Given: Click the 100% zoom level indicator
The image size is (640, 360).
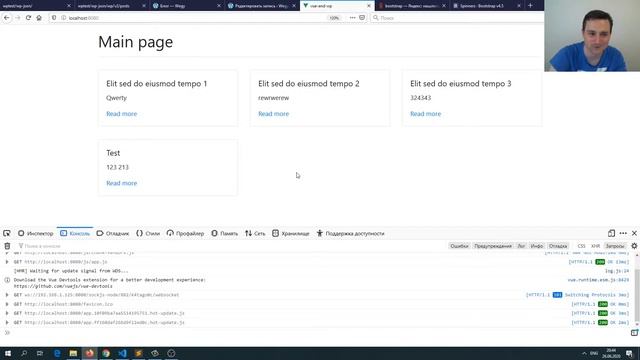Looking at the screenshot, I should 334,18.
